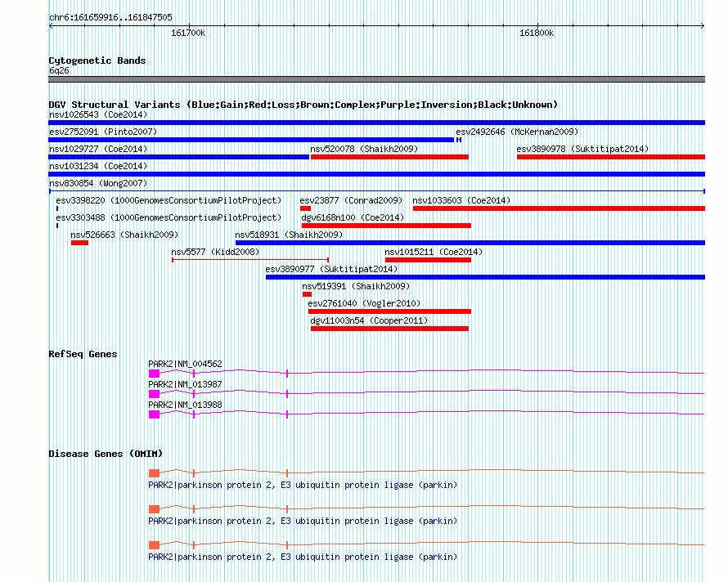
Task: Open dgv11003n54 (Cooper2011) variant
Action: pyautogui.click(x=369, y=320)
